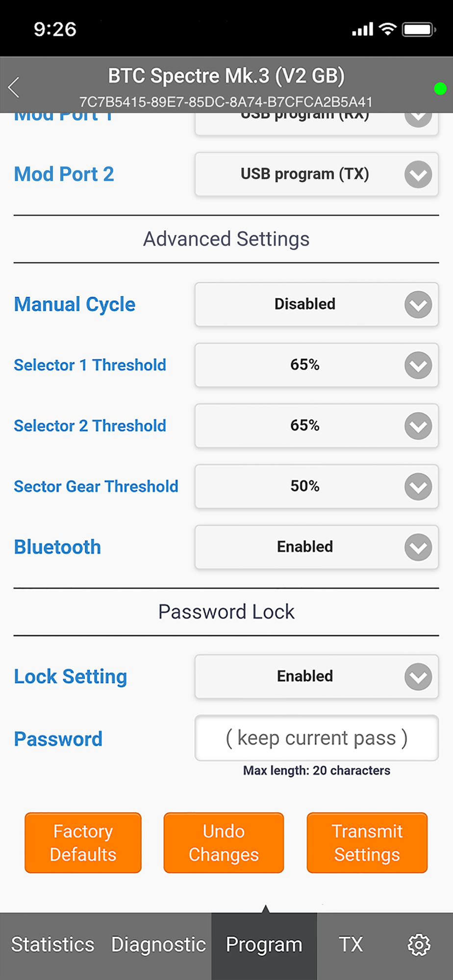453x980 pixels.
Task: Click Sector Gear Threshold arrow icon
Action: [418, 487]
